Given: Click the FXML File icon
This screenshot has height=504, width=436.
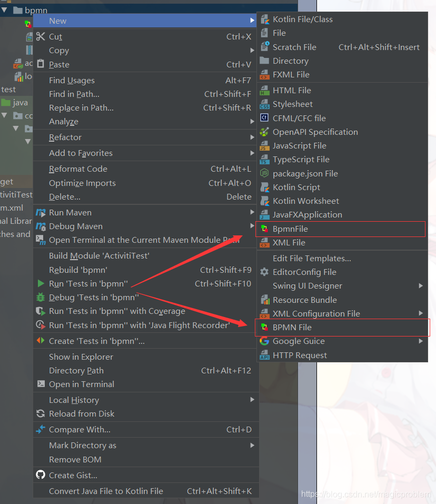Looking at the screenshot, I should click(264, 75).
